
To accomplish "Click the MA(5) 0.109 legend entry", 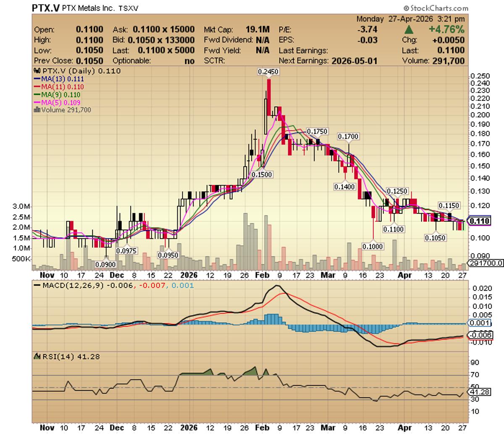I will pos(57,102).
